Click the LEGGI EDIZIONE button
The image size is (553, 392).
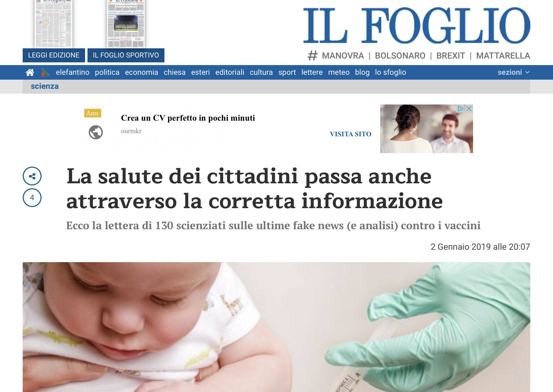coord(54,55)
